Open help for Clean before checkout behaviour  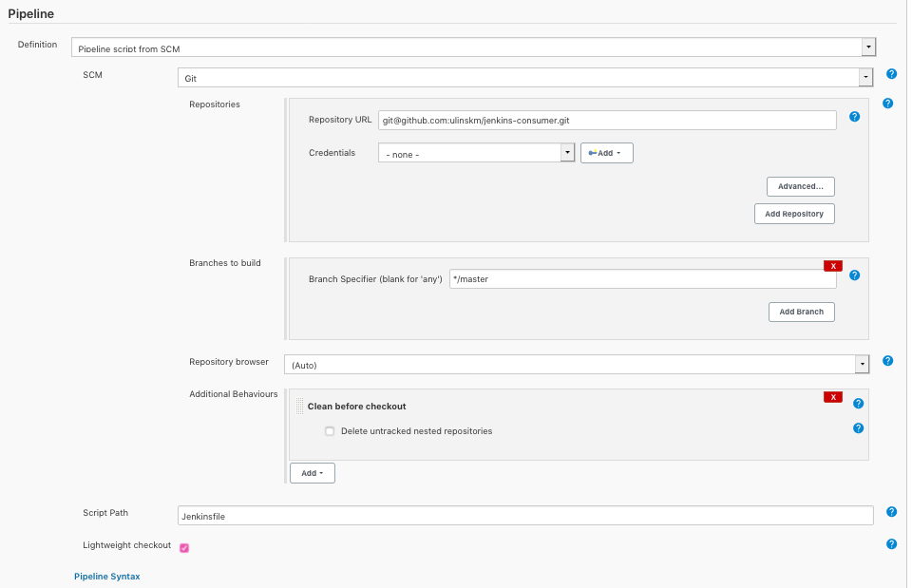tap(858, 403)
